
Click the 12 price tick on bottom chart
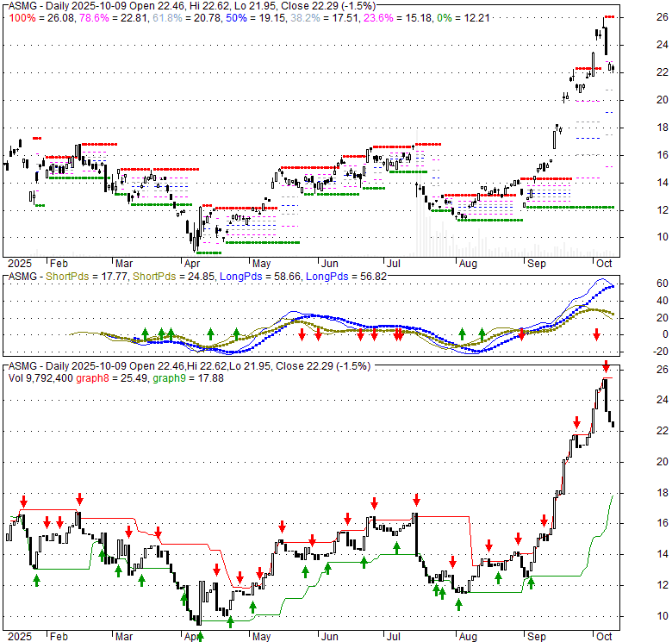(x=663, y=585)
